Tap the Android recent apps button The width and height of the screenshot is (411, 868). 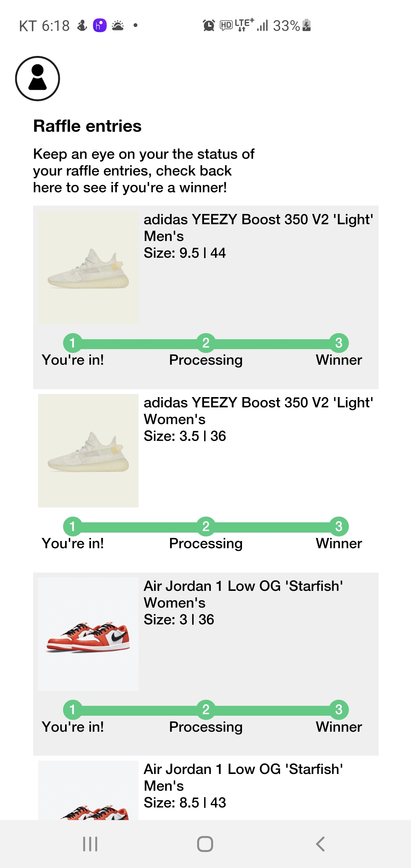(90, 844)
